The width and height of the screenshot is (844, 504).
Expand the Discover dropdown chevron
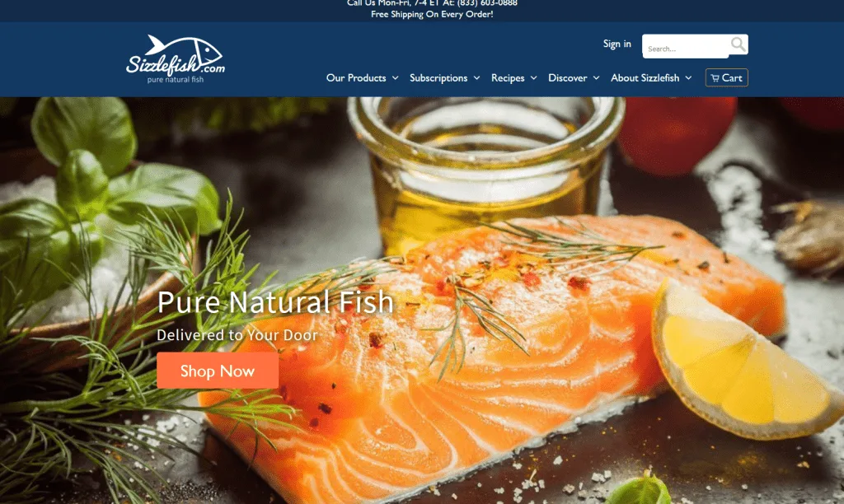[596, 78]
